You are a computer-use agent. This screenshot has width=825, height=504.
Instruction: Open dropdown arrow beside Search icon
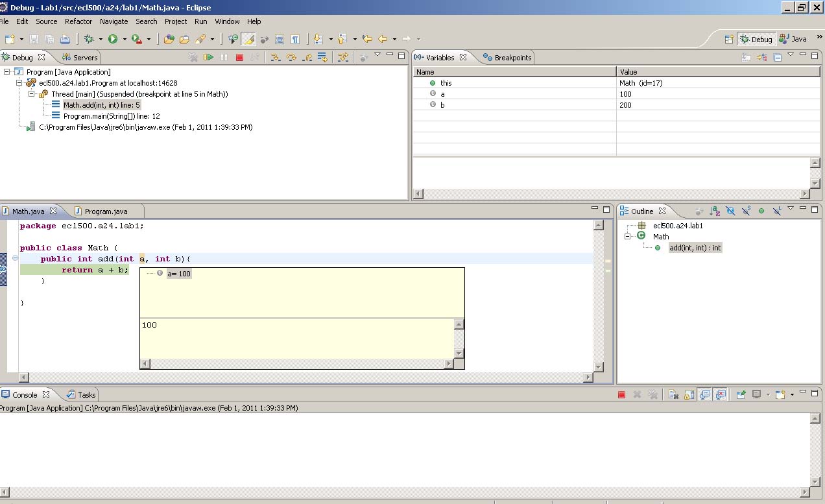(x=212, y=40)
